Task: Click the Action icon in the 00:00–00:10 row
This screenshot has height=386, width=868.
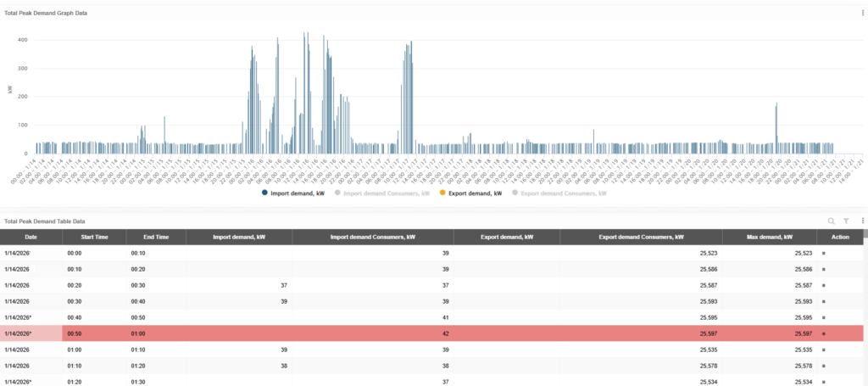Action: pyautogui.click(x=824, y=253)
